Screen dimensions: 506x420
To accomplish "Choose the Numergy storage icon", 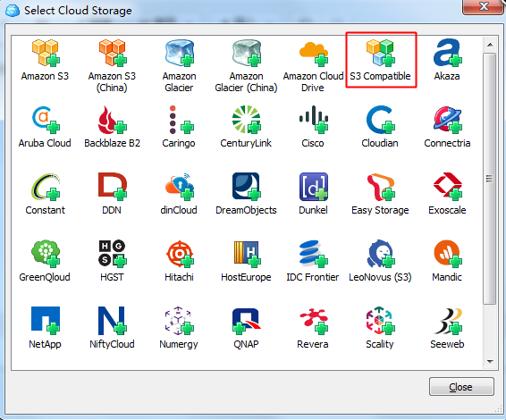I will (180, 320).
